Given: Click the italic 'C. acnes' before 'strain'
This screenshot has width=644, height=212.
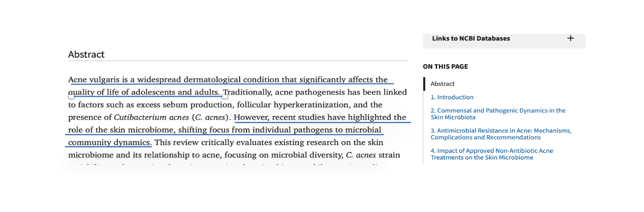Looking at the screenshot, I should click(360, 155).
